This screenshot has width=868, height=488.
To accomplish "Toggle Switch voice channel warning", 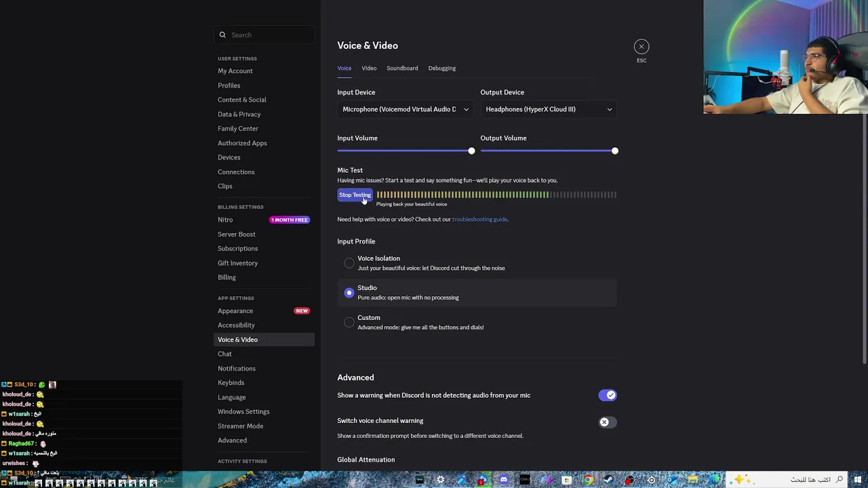I will point(608,422).
